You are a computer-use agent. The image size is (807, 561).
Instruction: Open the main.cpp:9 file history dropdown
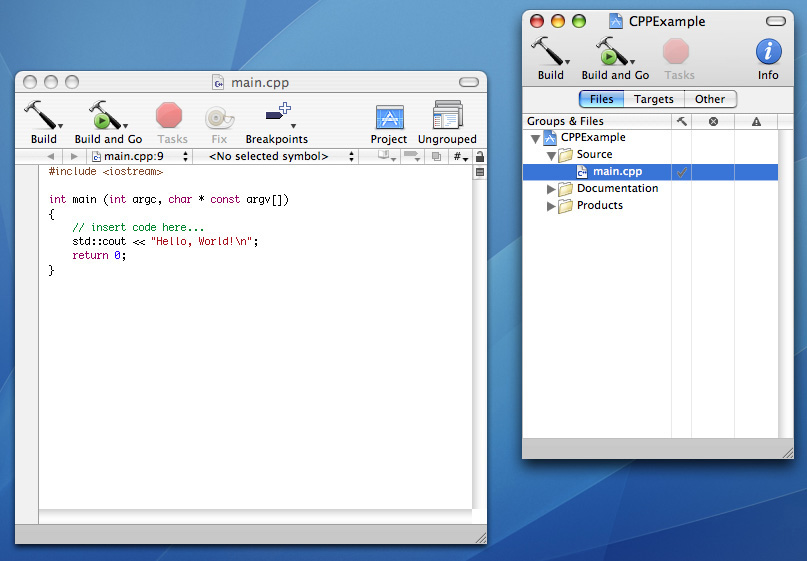point(140,157)
